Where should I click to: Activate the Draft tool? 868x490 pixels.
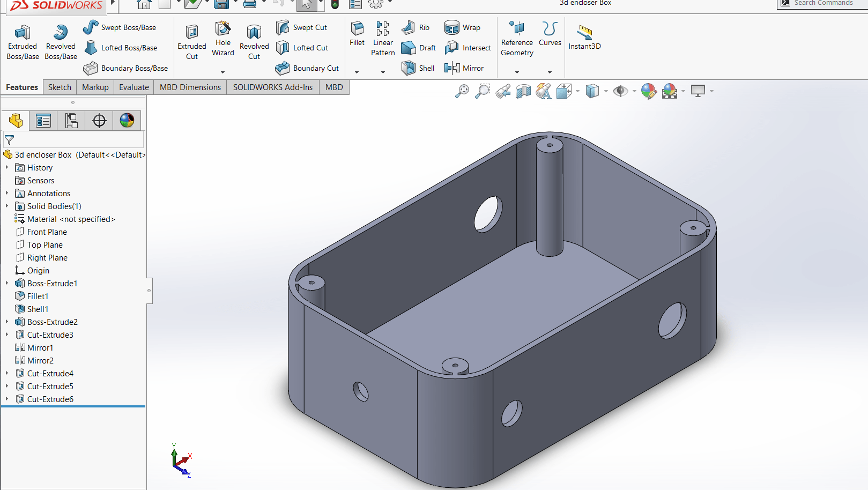(x=419, y=48)
